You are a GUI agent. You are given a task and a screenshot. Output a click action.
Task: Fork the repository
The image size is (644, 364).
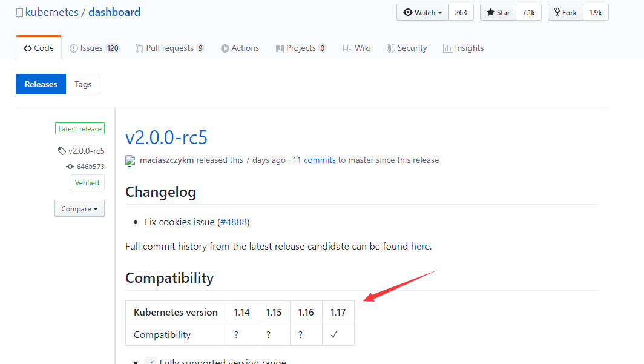[x=565, y=12]
